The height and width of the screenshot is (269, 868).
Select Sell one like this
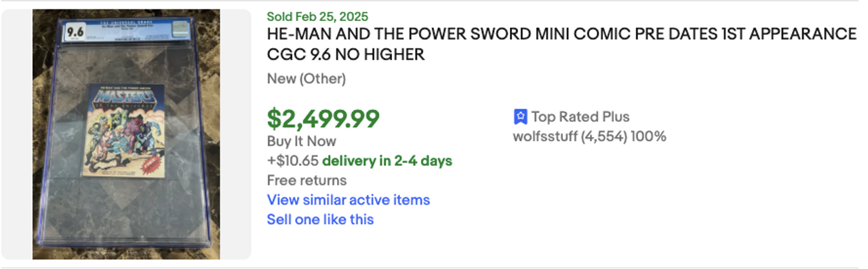tap(320, 219)
